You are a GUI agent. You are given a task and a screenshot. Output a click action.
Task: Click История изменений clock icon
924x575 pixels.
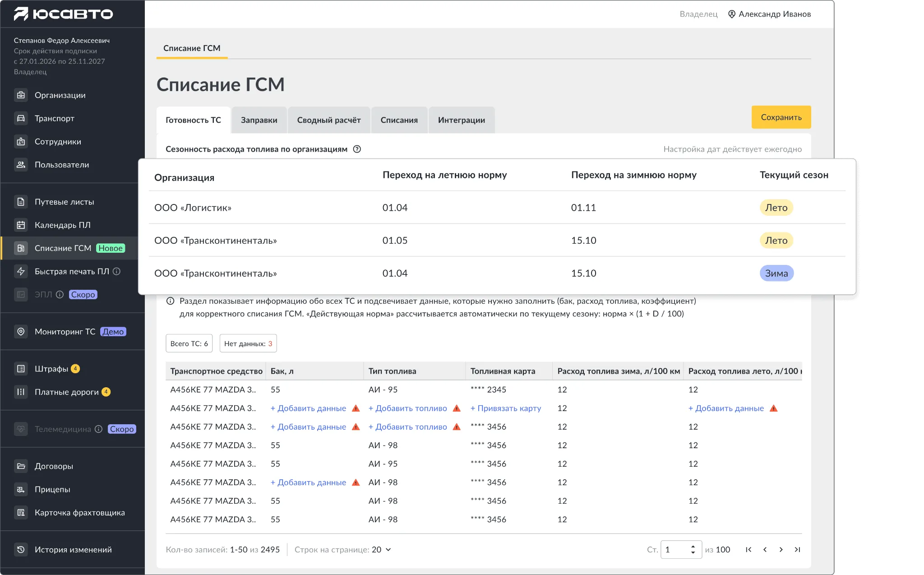click(21, 550)
